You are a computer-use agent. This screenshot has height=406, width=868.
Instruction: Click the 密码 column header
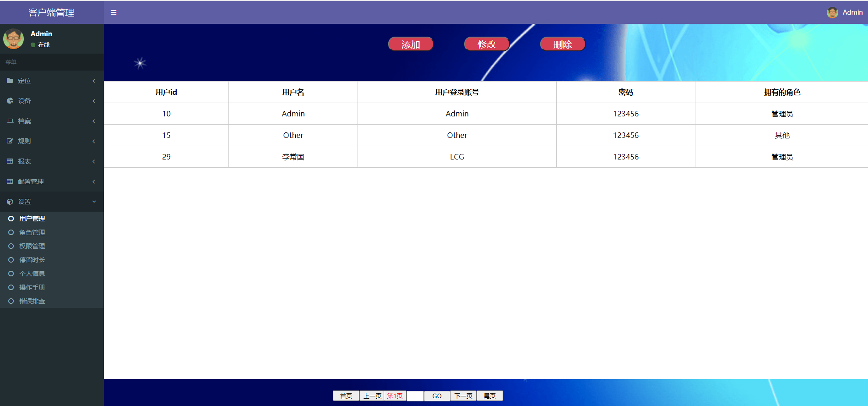(x=626, y=92)
